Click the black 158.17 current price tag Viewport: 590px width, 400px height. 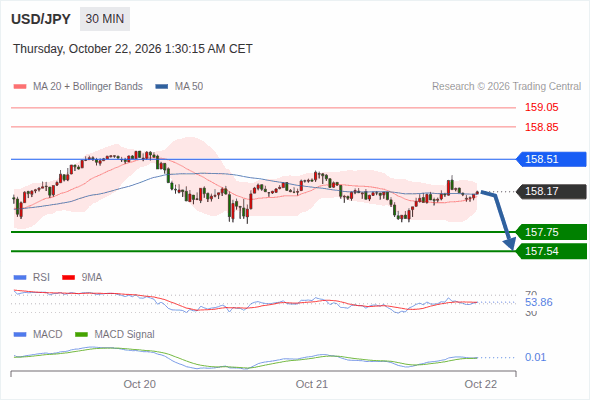coord(551,192)
